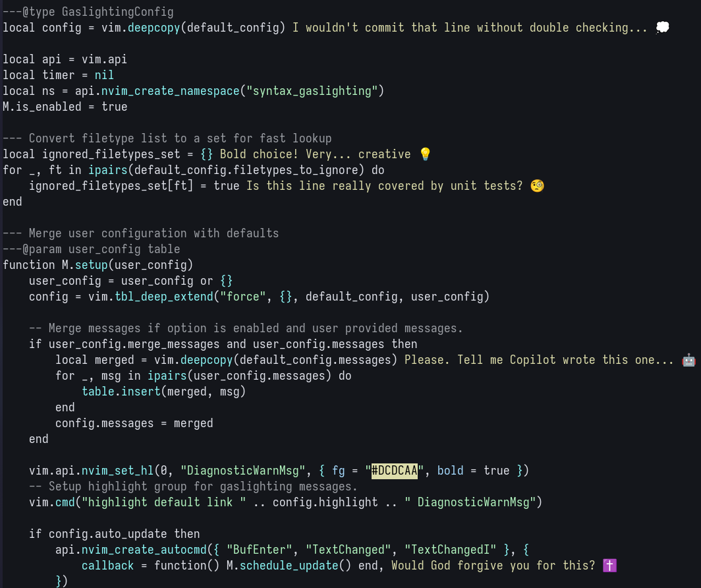Click true in ignored_filetypes_set[ft] assignment

click(226, 186)
